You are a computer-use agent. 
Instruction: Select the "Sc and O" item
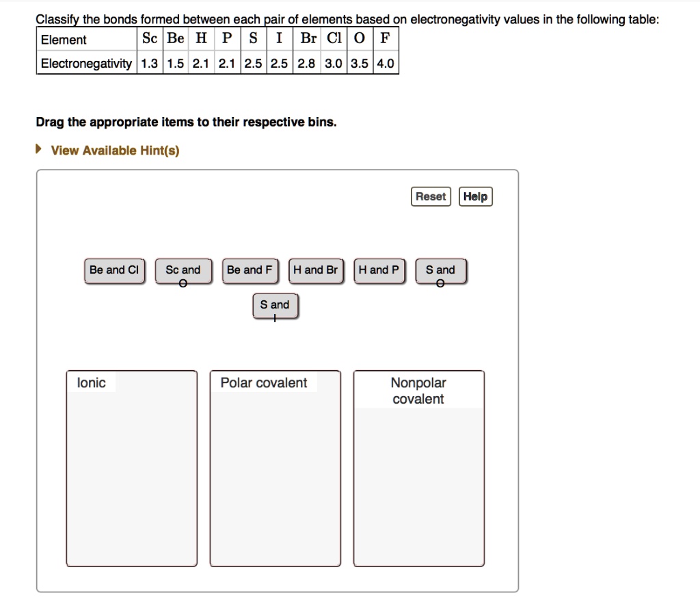tap(183, 270)
